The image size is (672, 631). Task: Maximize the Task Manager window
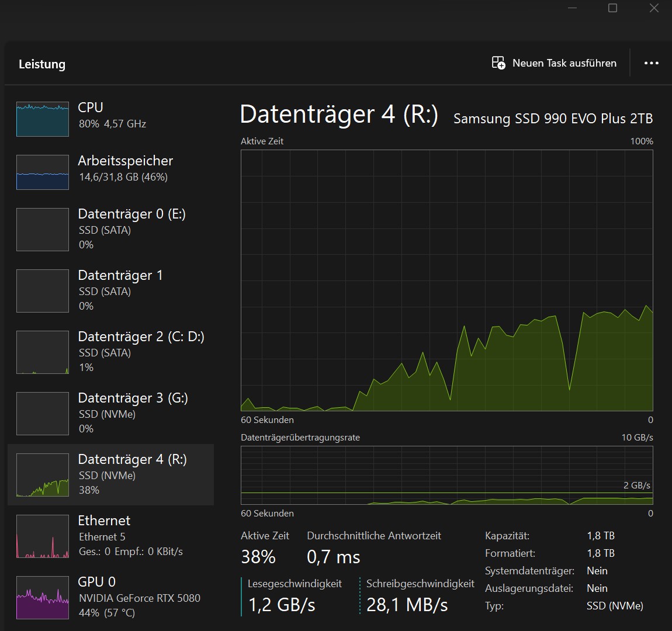pyautogui.click(x=612, y=8)
